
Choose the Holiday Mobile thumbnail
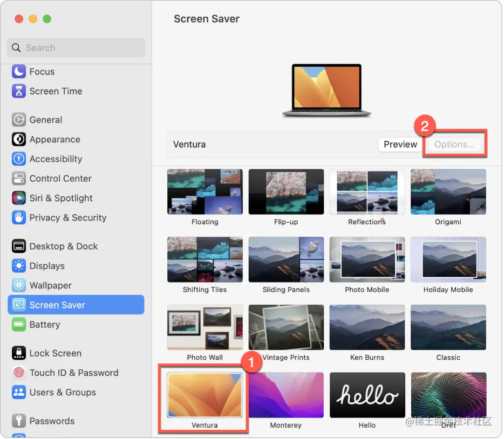(448, 259)
